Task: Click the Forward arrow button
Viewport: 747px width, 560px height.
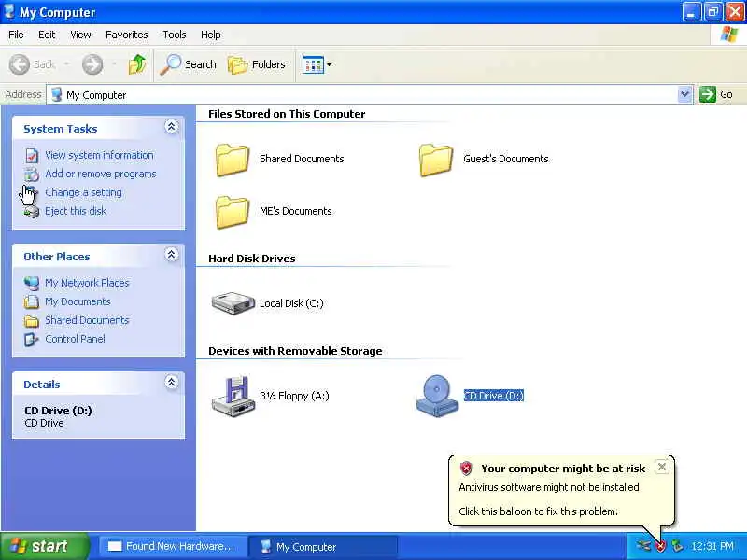Action: point(92,64)
